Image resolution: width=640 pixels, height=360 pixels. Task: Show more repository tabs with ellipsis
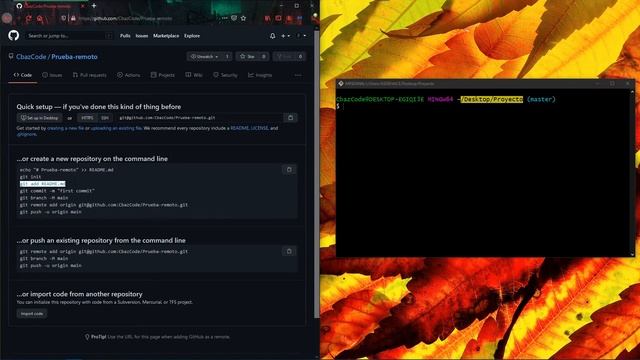coord(298,75)
